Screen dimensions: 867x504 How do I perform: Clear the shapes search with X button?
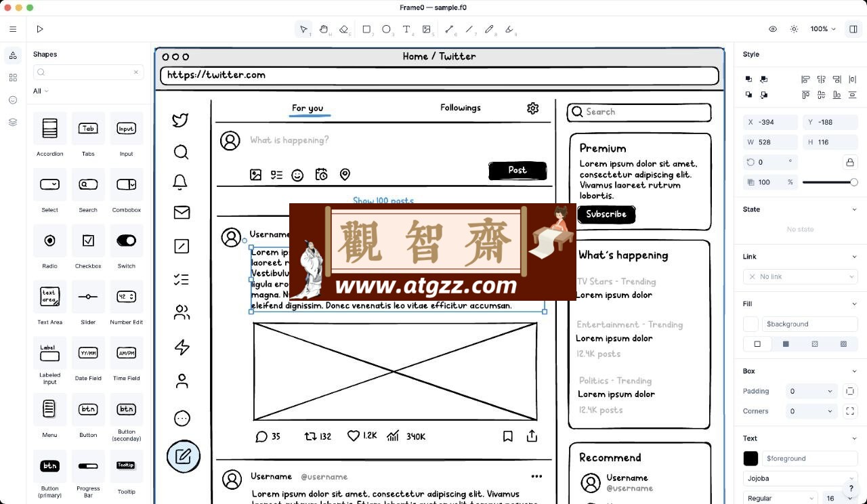135,72
